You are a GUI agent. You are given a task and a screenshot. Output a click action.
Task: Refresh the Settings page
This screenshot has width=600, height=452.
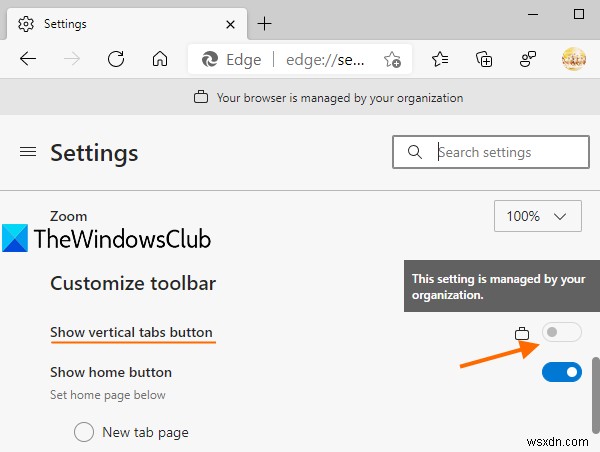[x=116, y=59]
